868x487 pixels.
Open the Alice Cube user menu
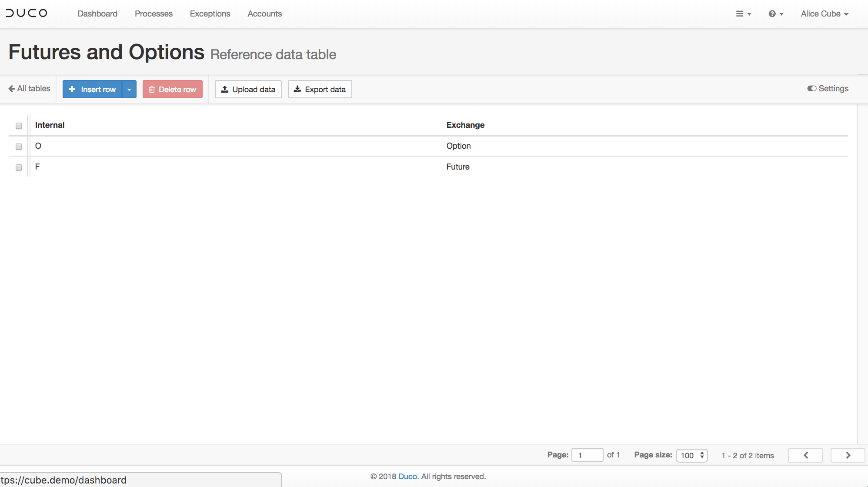pos(825,14)
